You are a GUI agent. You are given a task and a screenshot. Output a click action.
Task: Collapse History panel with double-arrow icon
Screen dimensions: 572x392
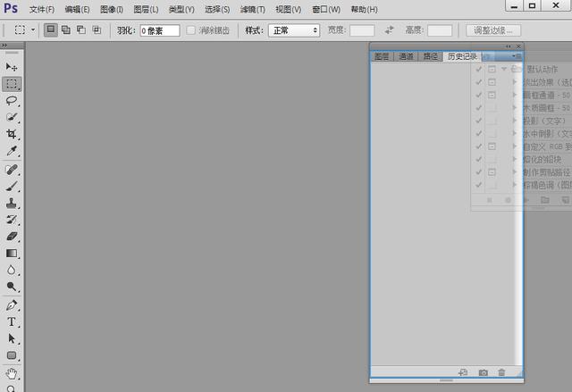[x=509, y=46]
